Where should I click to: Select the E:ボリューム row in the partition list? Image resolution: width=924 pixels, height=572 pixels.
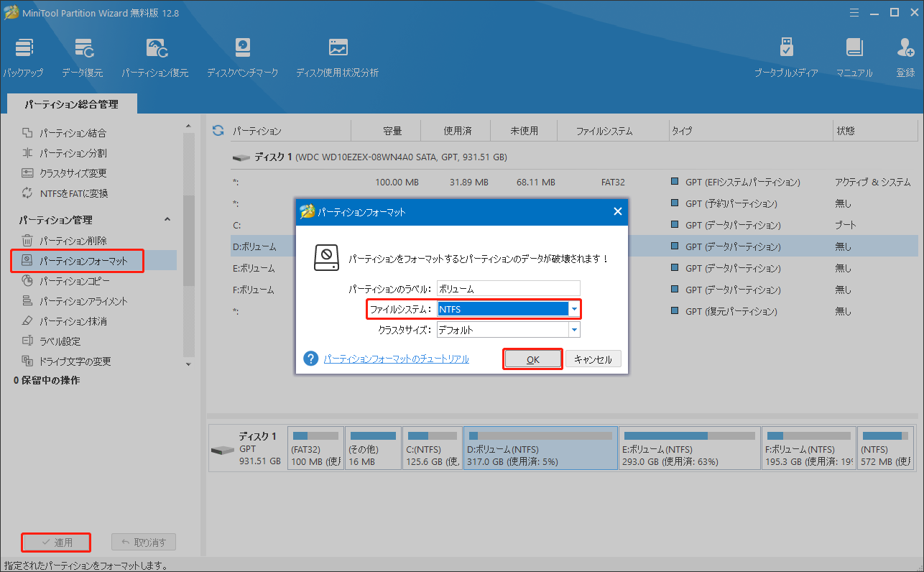tap(574, 268)
